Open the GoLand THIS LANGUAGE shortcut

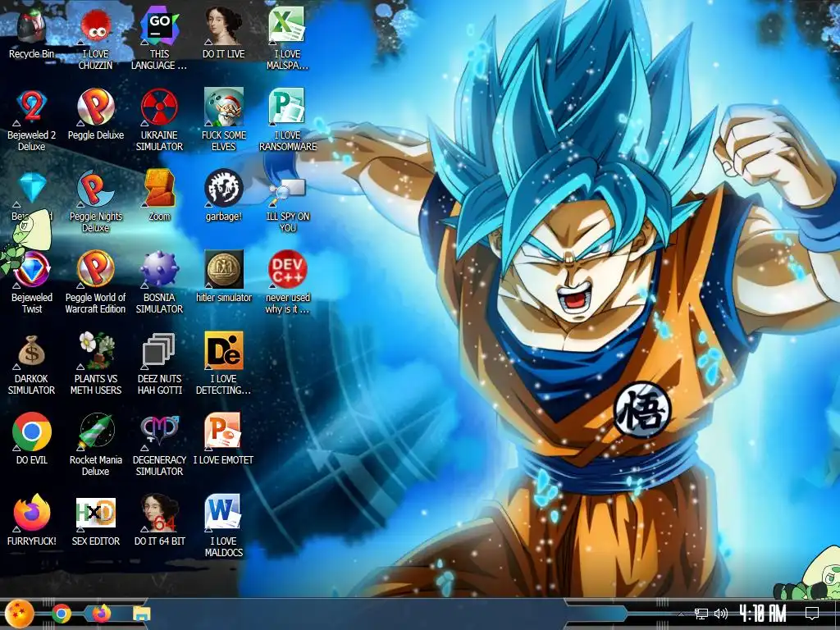point(160,27)
